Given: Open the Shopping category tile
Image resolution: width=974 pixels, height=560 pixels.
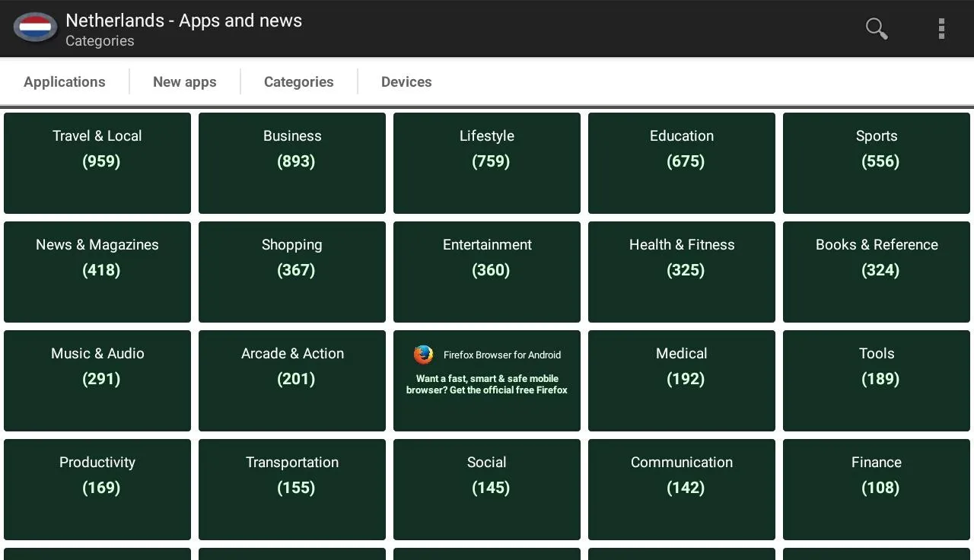Looking at the screenshot, I should [292, 272].
